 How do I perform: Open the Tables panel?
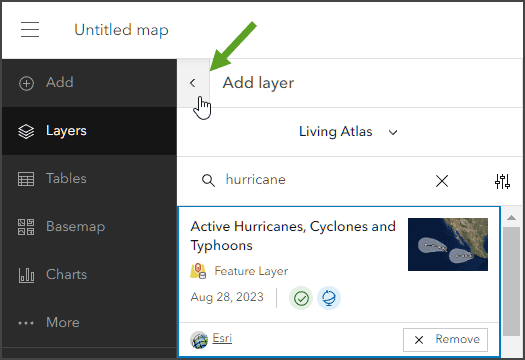point(89,179)
